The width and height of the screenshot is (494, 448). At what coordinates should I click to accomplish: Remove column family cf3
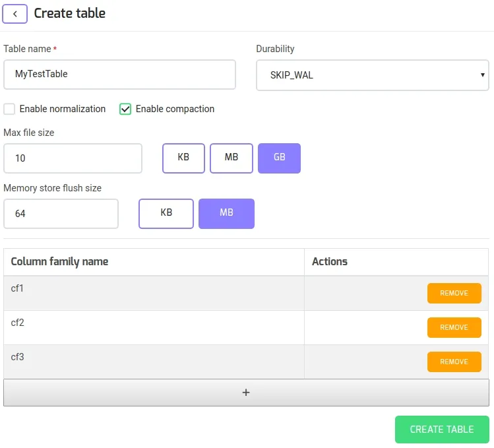[x=454, y=362]
